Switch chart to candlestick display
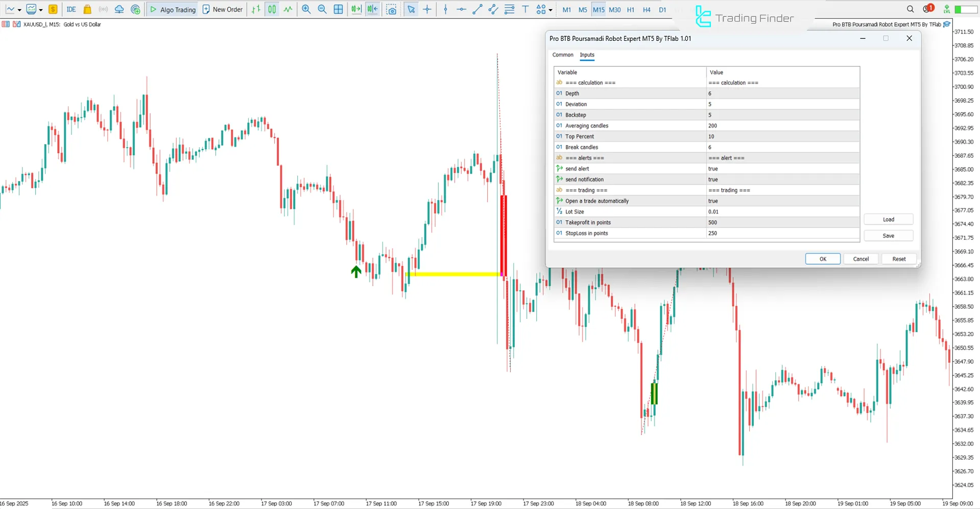 click(x=272, y=9)
